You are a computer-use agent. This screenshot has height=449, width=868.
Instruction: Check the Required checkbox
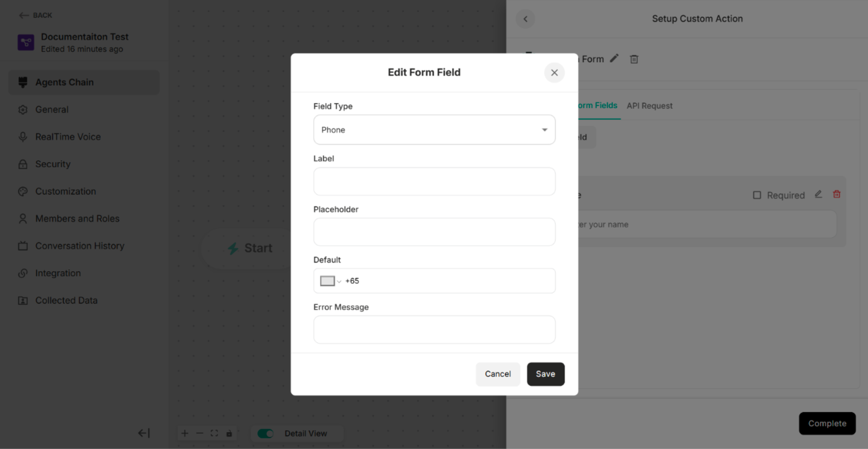pos(757,195)
